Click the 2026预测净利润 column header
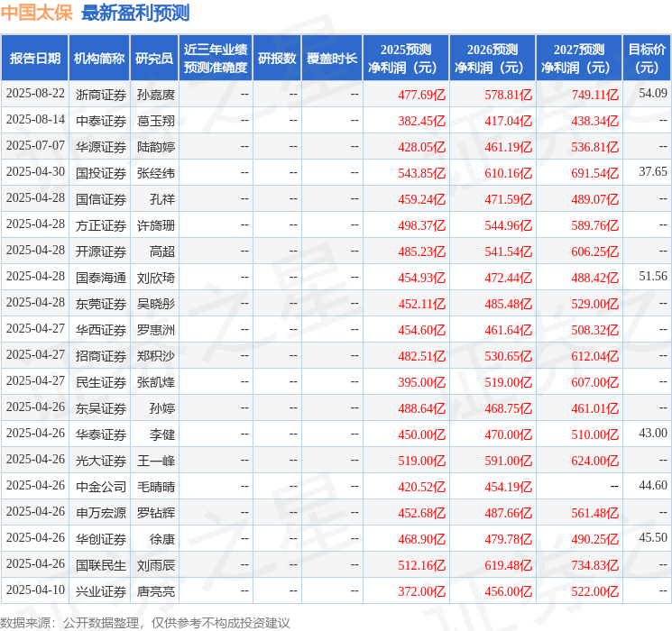The image size is (672, 631). [x=492, y=59]
